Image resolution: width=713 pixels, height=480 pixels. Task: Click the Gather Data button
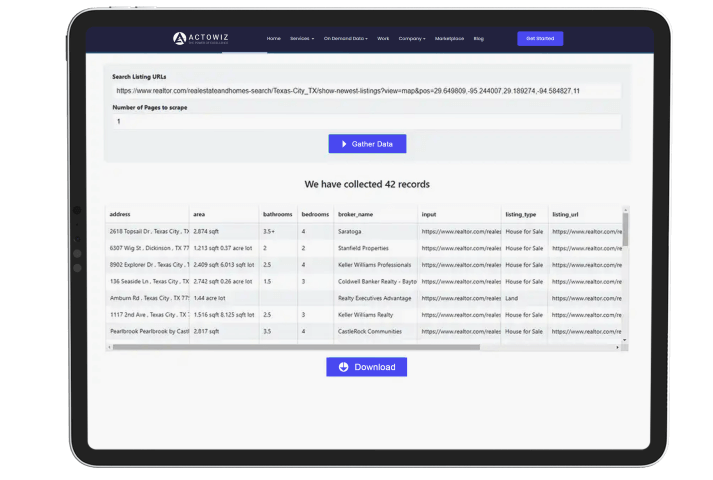(x=367, y=144)
